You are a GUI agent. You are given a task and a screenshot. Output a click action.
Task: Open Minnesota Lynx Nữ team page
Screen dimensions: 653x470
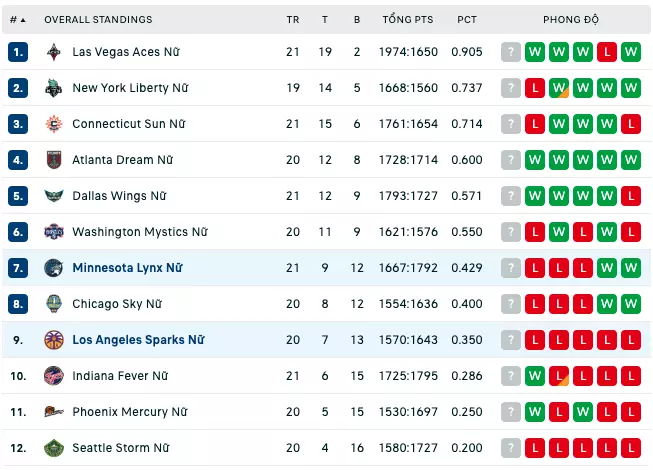point(127,268)
